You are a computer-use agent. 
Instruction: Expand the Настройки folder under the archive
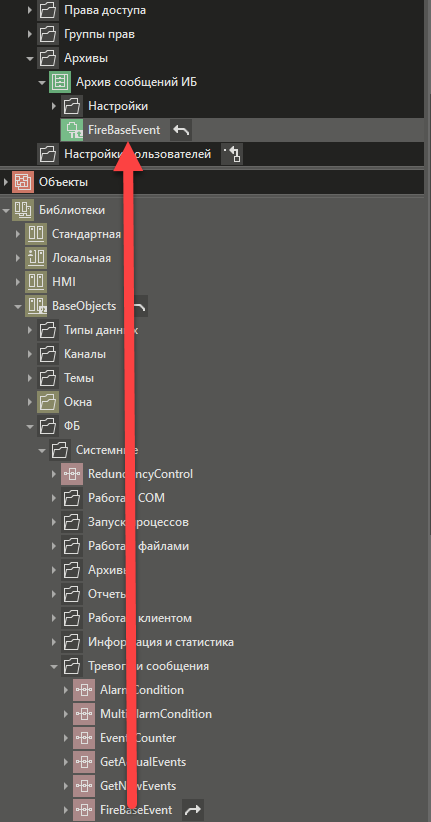click(54, 106)
